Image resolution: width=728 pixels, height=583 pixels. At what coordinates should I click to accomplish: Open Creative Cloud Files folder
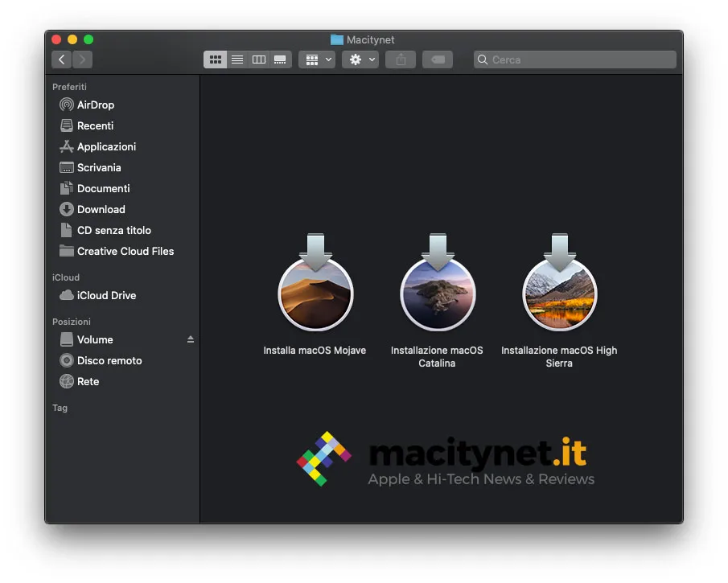pyautogui.click(x=117, y=251)
